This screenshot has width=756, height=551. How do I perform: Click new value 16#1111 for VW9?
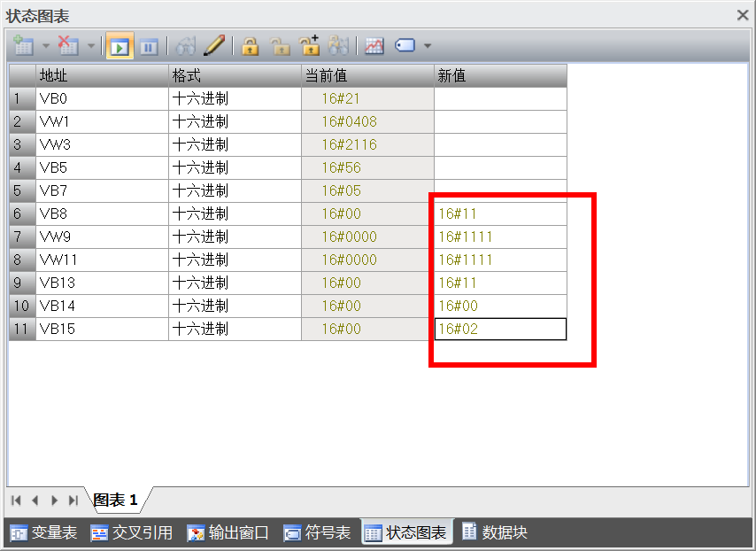[x=500, y=237]
